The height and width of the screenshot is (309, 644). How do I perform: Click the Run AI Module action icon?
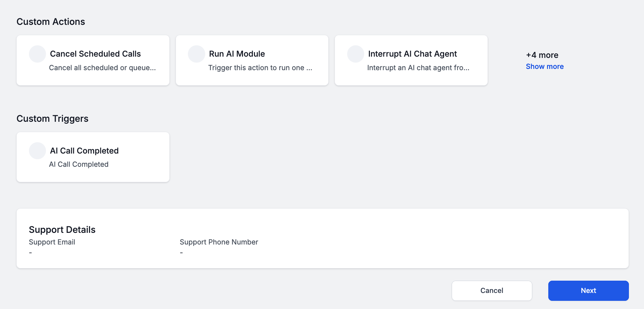click(196, 53)
